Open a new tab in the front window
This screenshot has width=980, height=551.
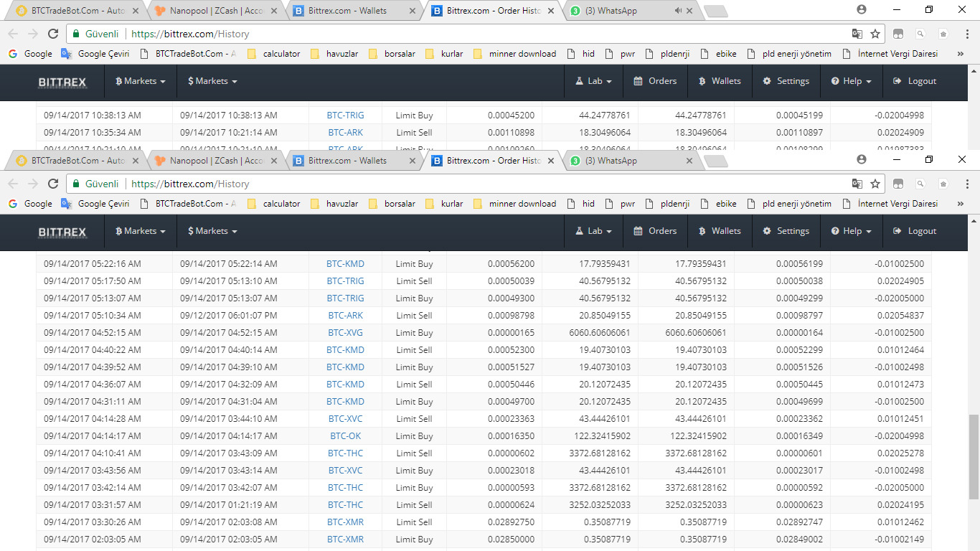click(716, 161)
